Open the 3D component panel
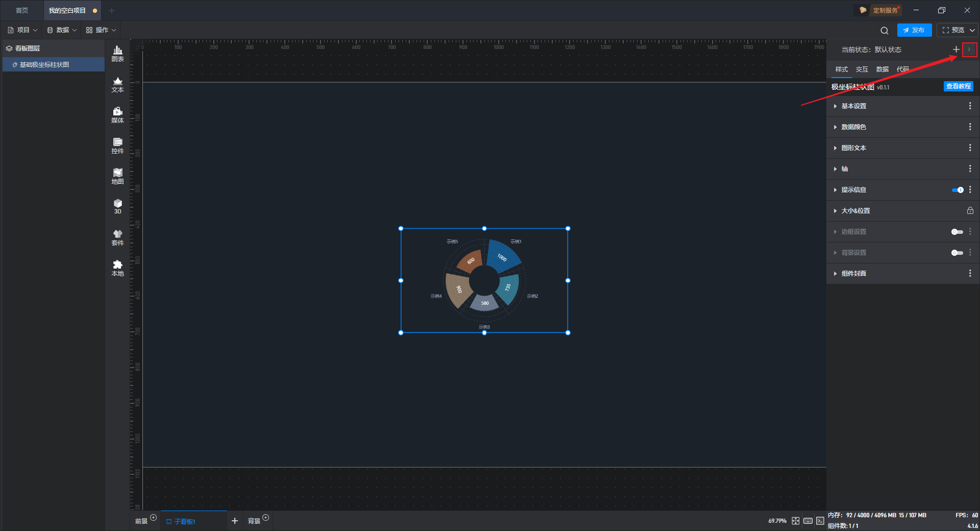This screenshot has width=980, height=531. [117, 206]
